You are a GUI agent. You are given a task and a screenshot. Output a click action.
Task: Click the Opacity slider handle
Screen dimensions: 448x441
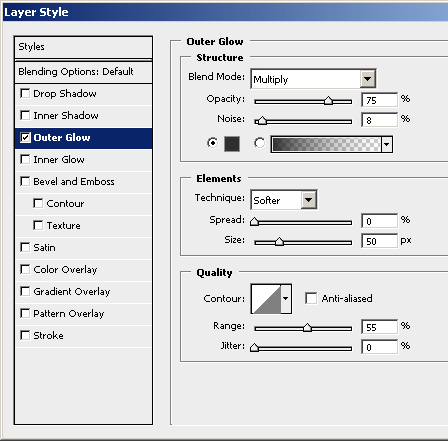tap(328, 101)
